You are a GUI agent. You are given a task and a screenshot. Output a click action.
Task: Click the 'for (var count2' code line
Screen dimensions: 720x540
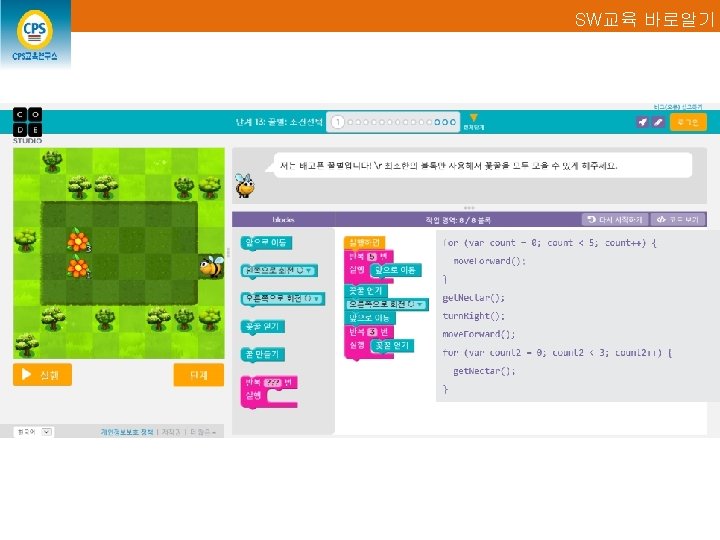[x=557, y=353]
